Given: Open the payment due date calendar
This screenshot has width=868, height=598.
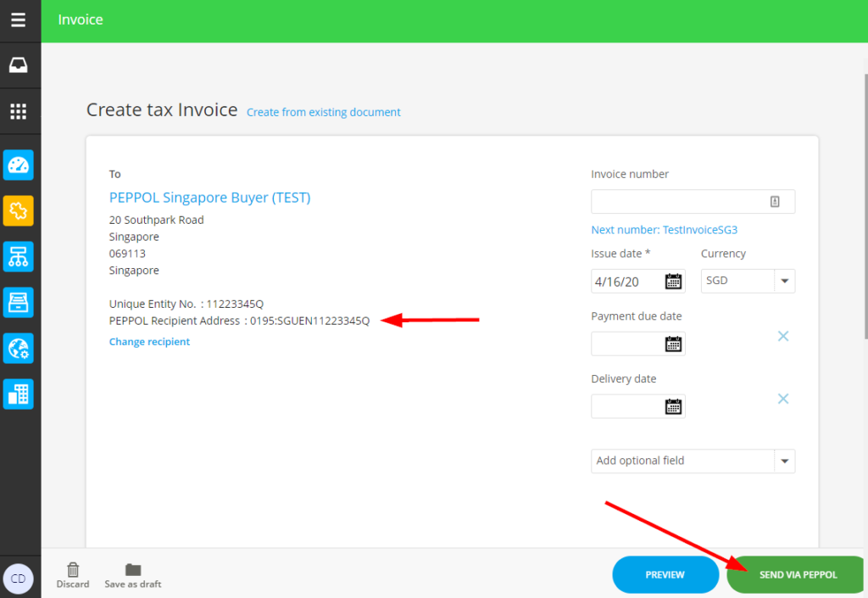Looking at the screenshot, I should click(x=673, y=344).
